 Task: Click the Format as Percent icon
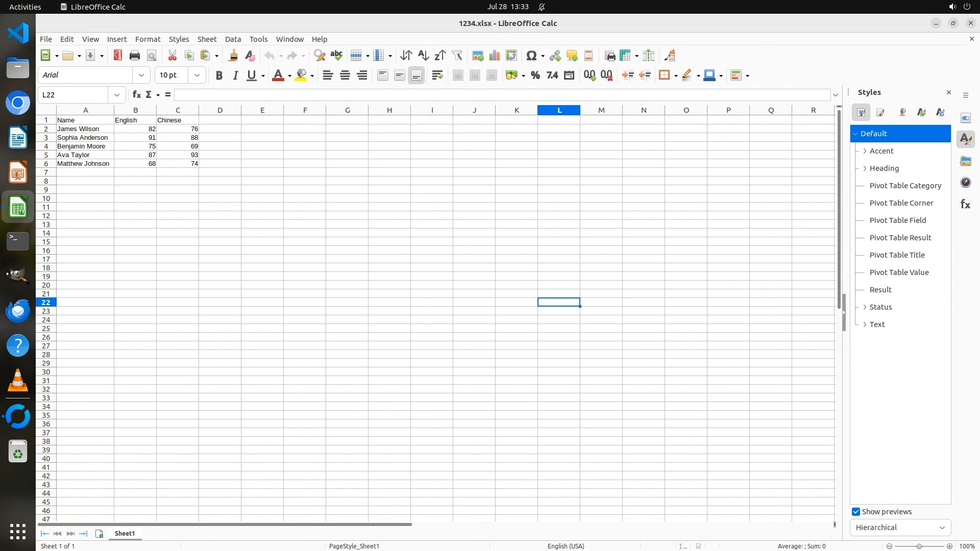(x=535, y=76)
